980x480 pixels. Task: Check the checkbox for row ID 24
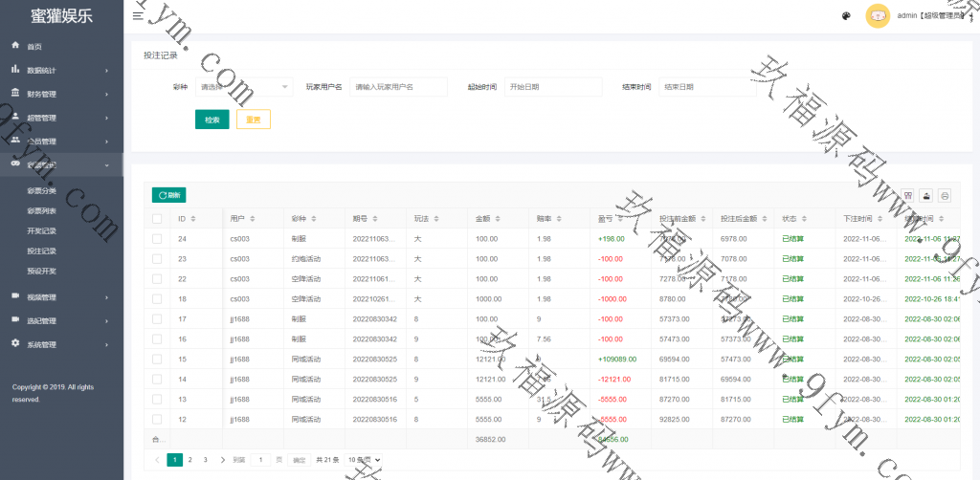(x=157, y=238)
